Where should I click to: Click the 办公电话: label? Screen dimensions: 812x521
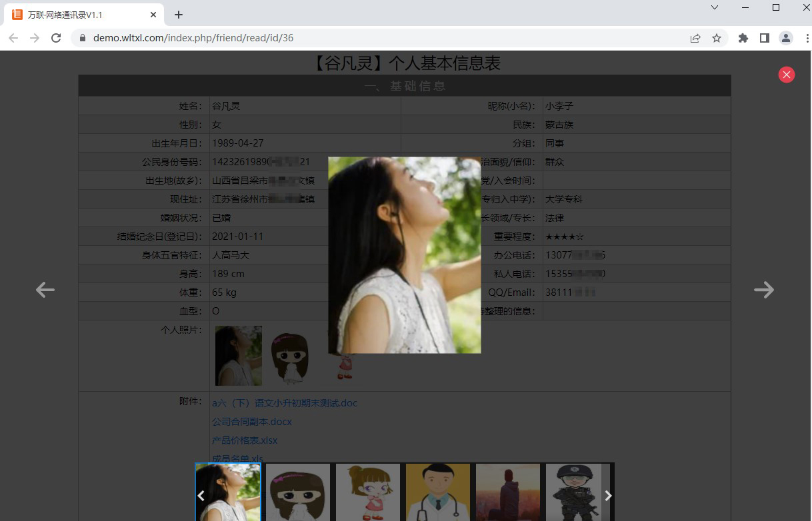514,255
